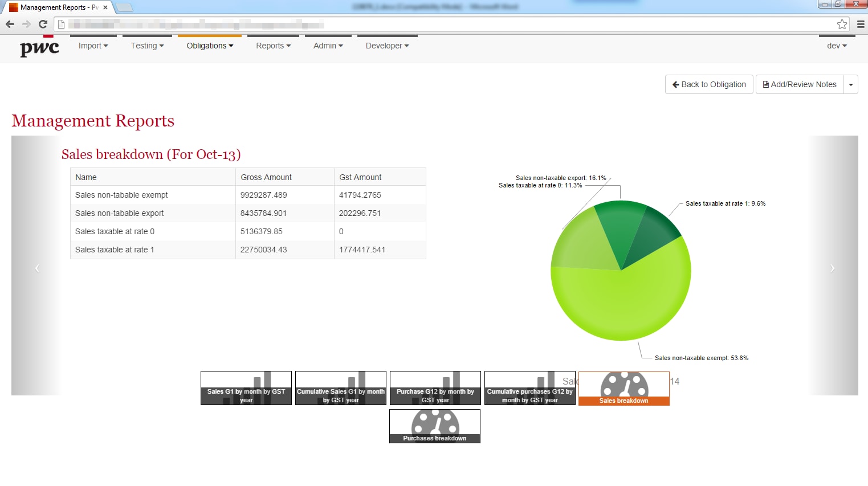Reload the page with refresh icon
The height and width of the screenshot is (486, 868).
coord(43,24)
